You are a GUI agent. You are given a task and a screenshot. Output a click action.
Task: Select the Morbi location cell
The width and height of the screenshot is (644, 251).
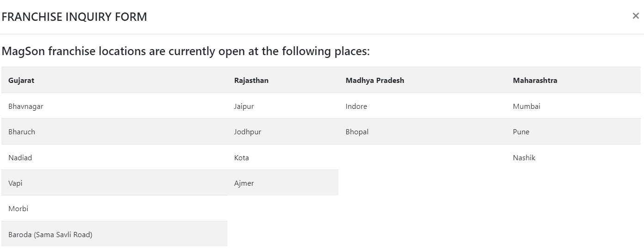pyautogui.click(x=114, y=208)
